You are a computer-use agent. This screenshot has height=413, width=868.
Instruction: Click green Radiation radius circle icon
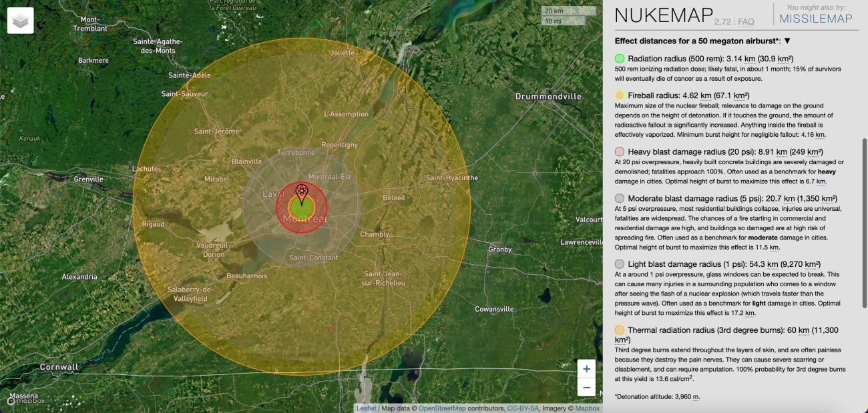[x=620, y=59]
